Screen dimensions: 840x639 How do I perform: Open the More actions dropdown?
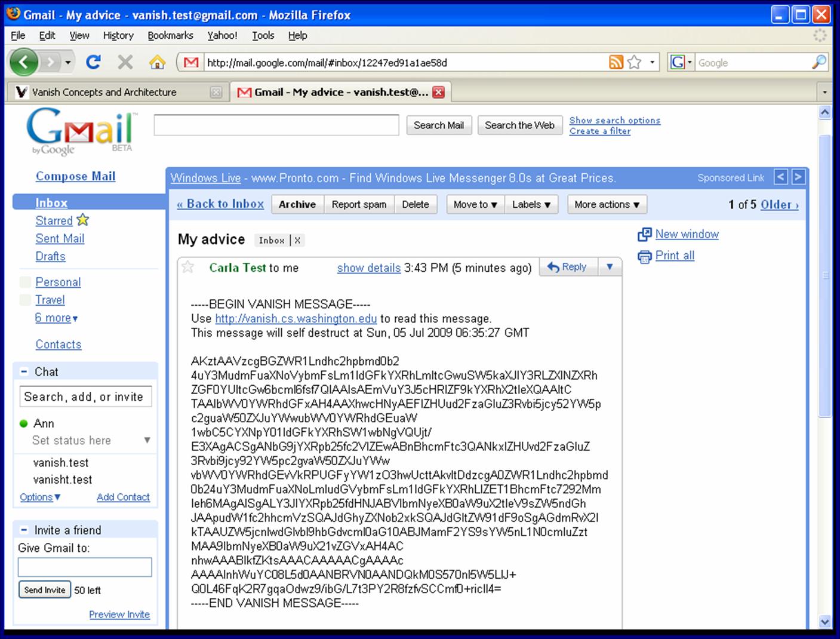(x=607, y=204)
